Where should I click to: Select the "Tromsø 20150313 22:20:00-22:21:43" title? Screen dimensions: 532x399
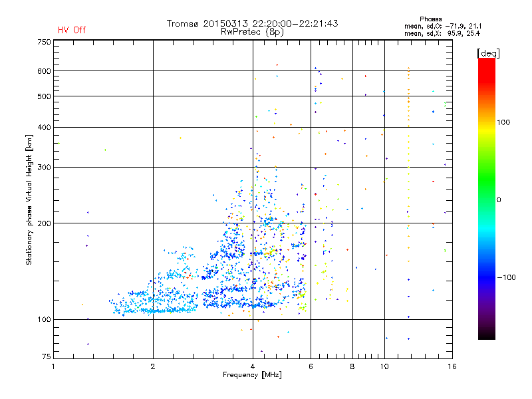tap(252, 23)
